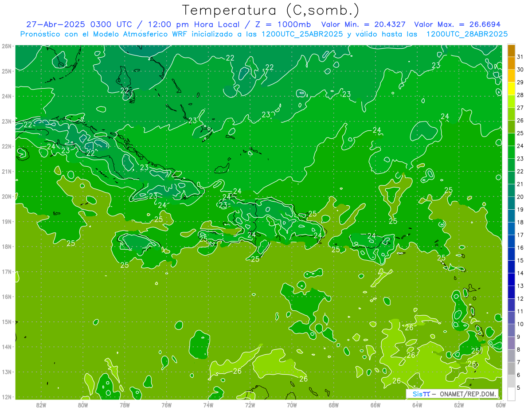Click the color scale value "9"
532x411 pixels.
pyautogui.click(x=519, y=337)
